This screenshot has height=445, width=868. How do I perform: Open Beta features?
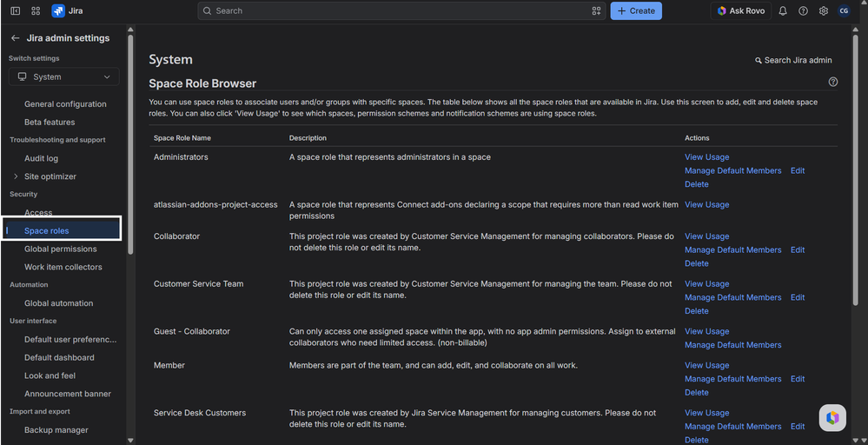(50, 123)
